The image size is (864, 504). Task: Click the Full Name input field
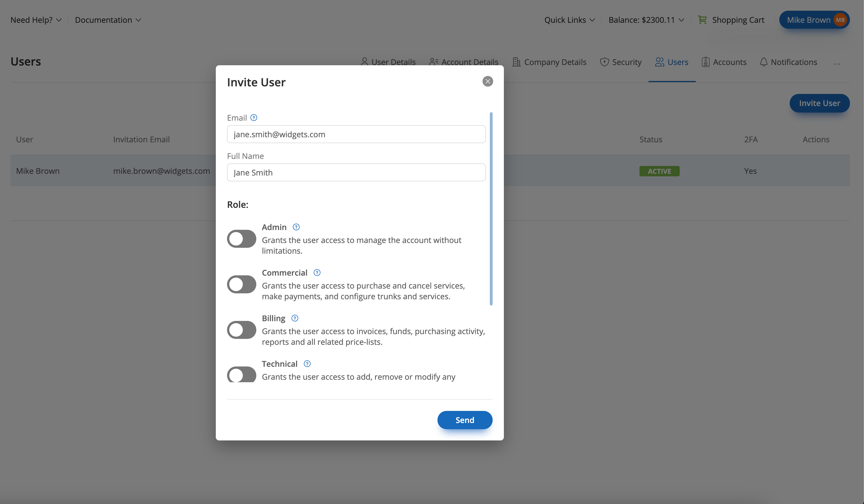pyautogui.click(x=356, y=172)
